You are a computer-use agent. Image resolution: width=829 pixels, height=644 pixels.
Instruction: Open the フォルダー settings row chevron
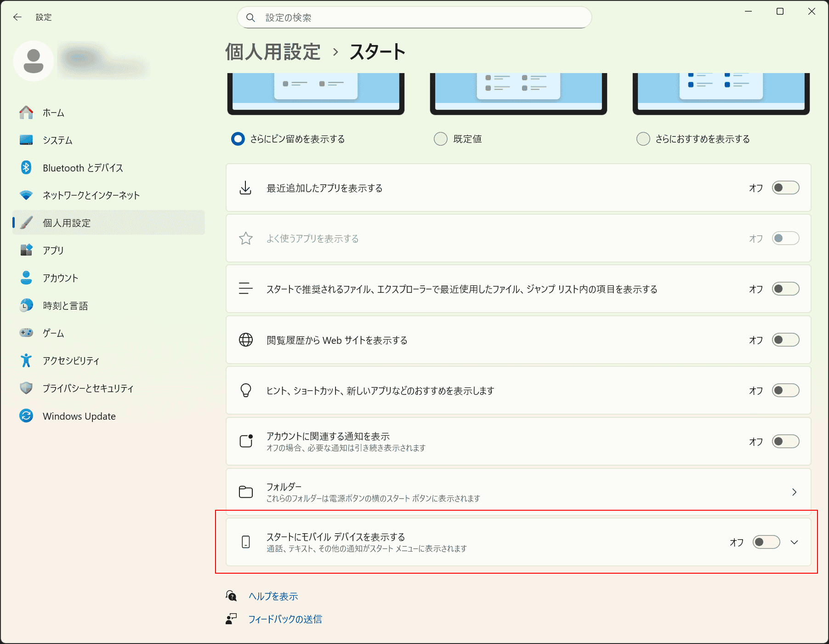coord(794,492)
